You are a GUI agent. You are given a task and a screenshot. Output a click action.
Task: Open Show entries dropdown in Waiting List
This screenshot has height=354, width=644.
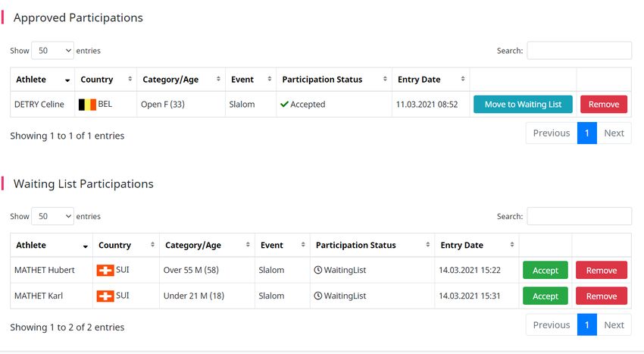pos(52,216)
